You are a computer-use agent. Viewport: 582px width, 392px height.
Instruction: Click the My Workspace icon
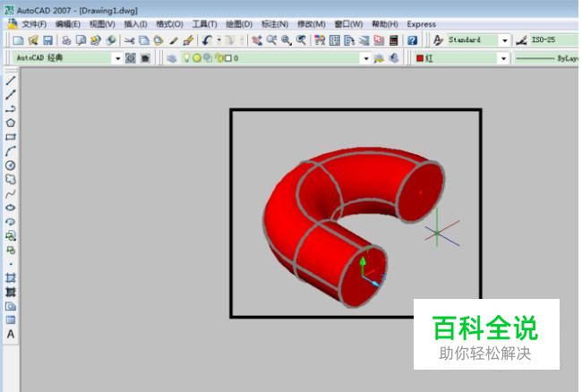tap(145, 58)
